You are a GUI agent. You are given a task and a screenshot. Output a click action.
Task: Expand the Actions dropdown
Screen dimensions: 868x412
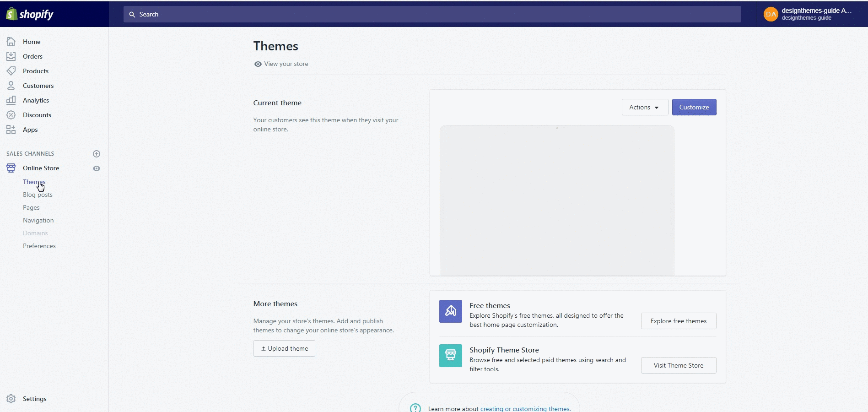(644, 107)
